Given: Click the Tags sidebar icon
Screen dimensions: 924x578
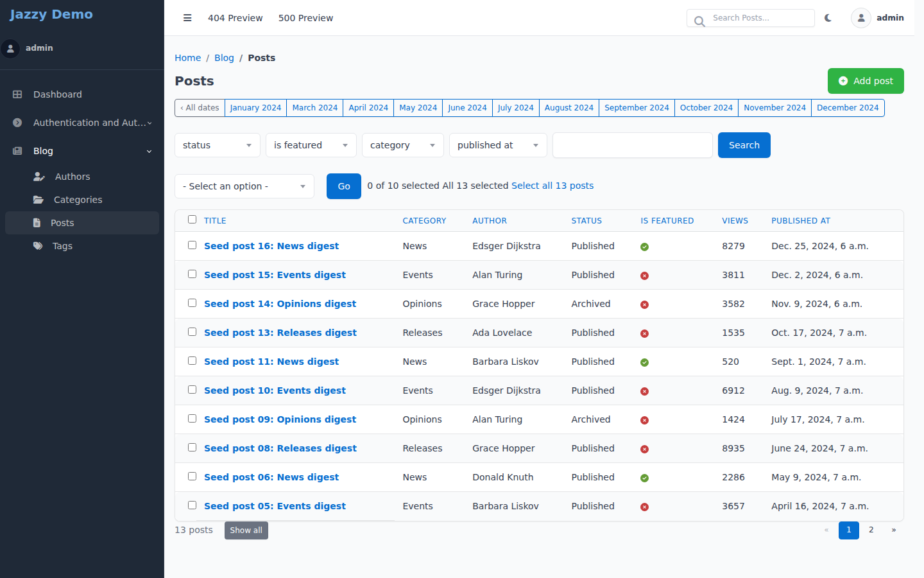Looking at the screenshot, I should [38, 246].
